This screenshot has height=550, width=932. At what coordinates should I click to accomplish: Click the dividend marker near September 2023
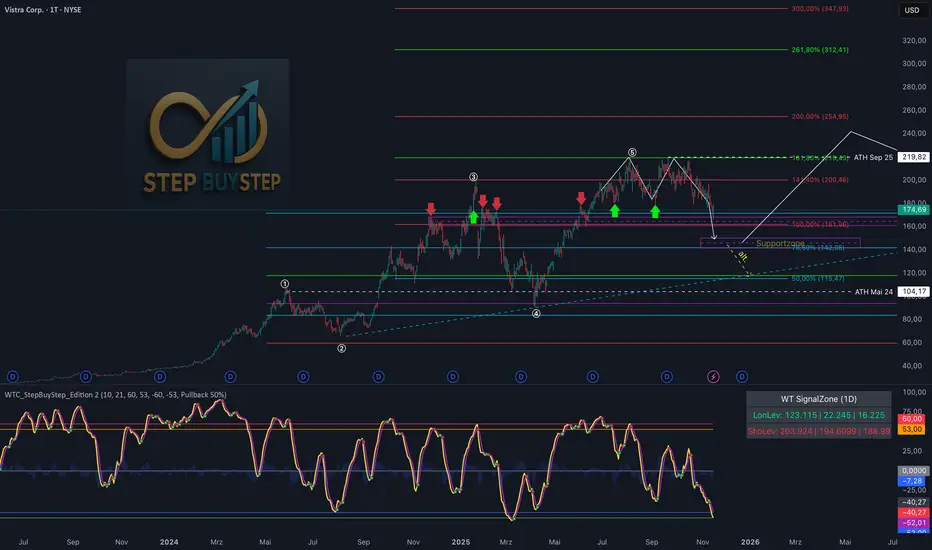pos(86,376)
